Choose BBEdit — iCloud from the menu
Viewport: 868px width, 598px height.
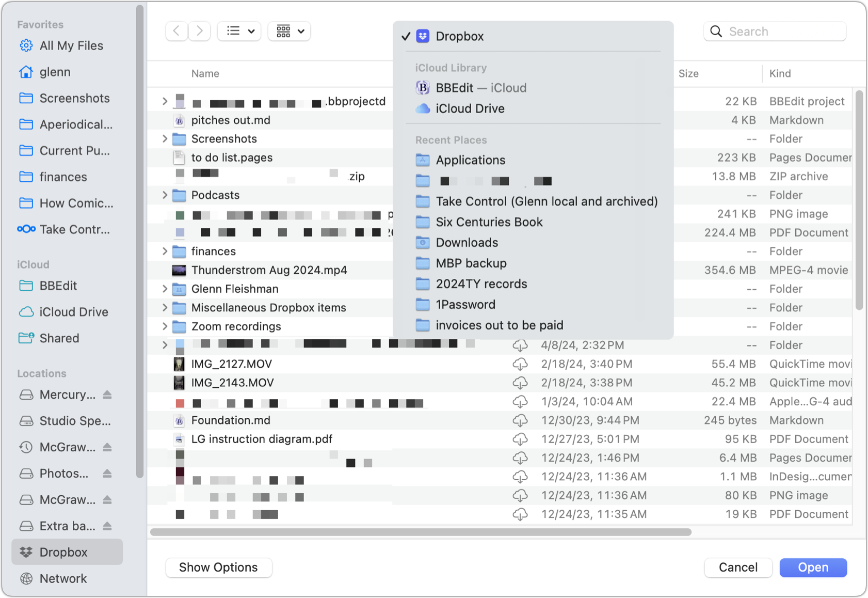480,88
